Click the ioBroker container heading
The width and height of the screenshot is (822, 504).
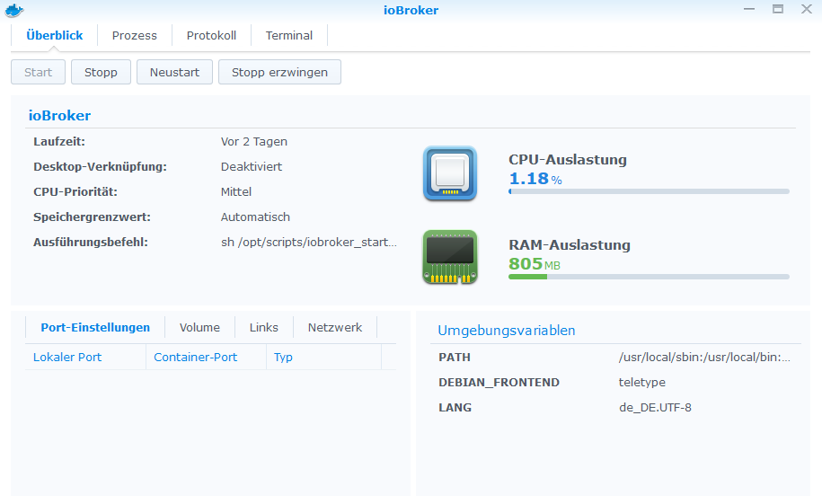coord(59,115)
